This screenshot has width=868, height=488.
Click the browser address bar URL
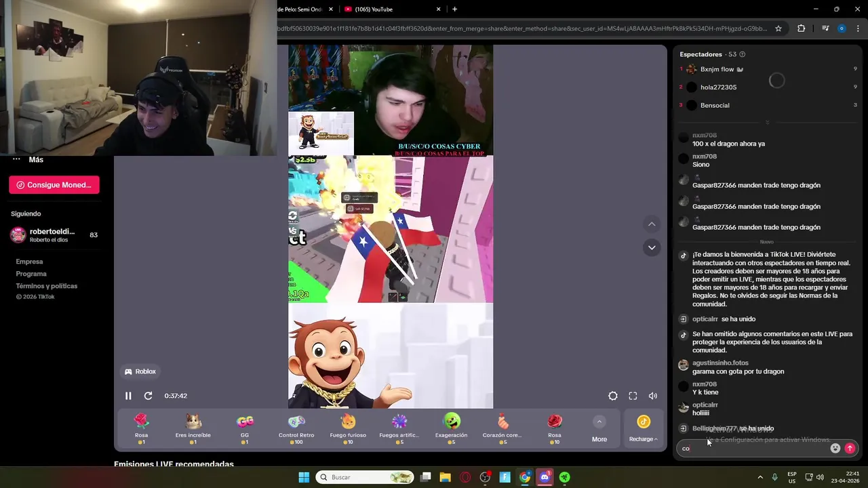[522, 28]
